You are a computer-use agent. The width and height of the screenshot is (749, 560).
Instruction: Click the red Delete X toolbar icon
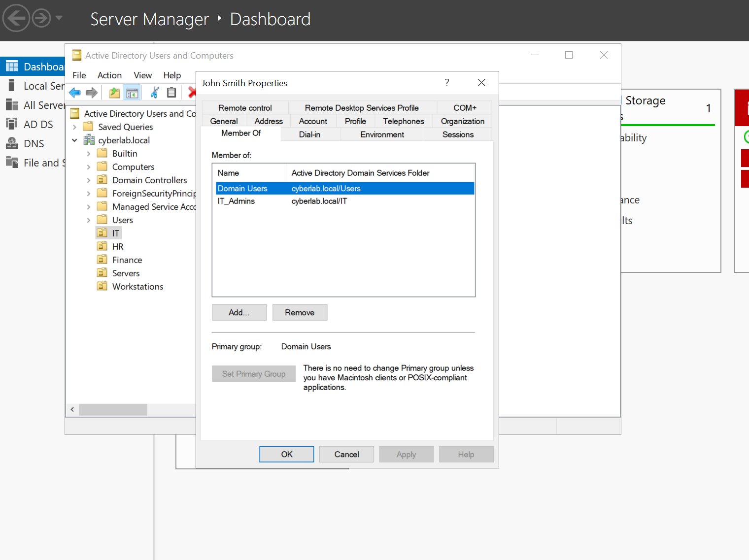tap(192, 93)
